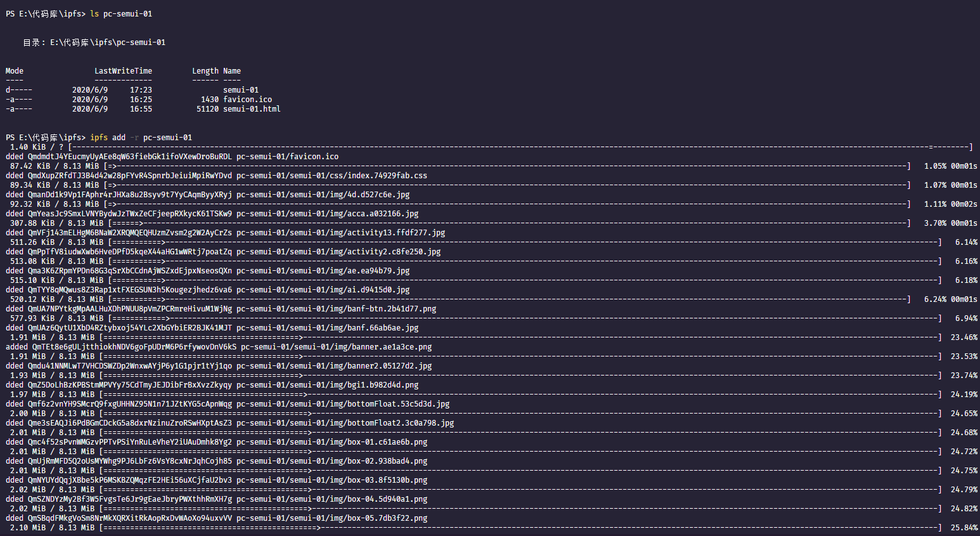Click the 51120 file length value
The width and height of the screenshot is (980, 536).
[x=207, y=109]
